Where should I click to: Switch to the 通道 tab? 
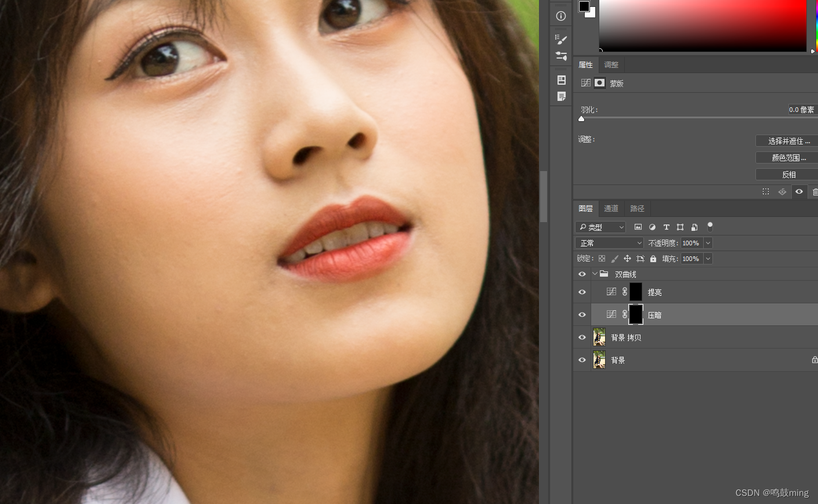611,208
